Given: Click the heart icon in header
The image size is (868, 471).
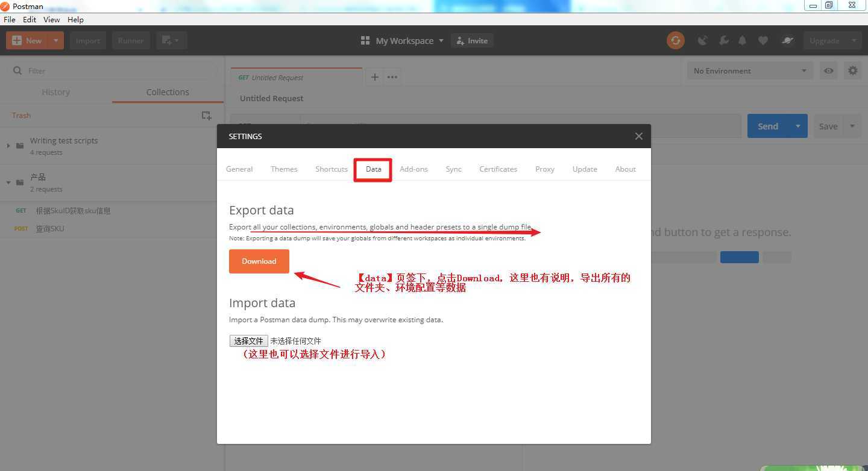Looking at the screenshot, I should tap(763, 40).
